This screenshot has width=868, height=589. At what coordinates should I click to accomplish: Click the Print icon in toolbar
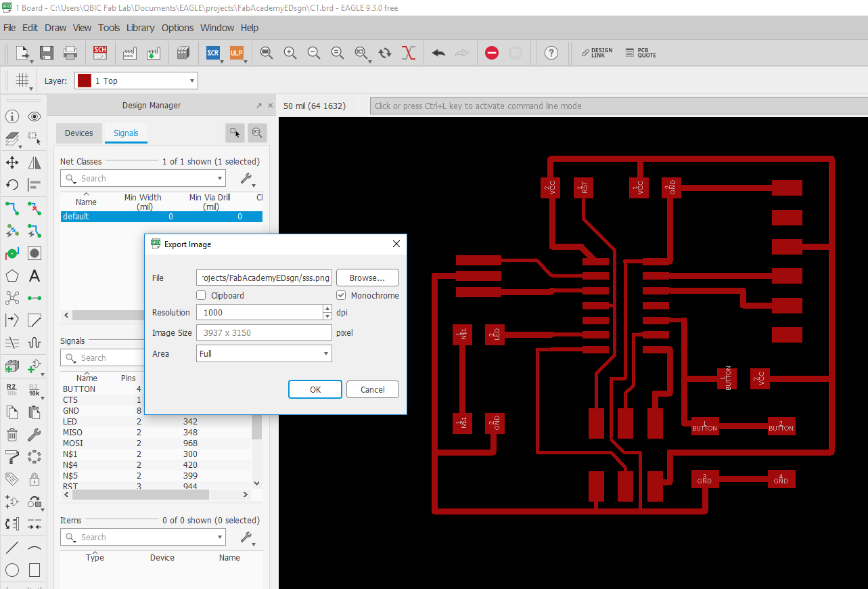[x=70, y=53]
